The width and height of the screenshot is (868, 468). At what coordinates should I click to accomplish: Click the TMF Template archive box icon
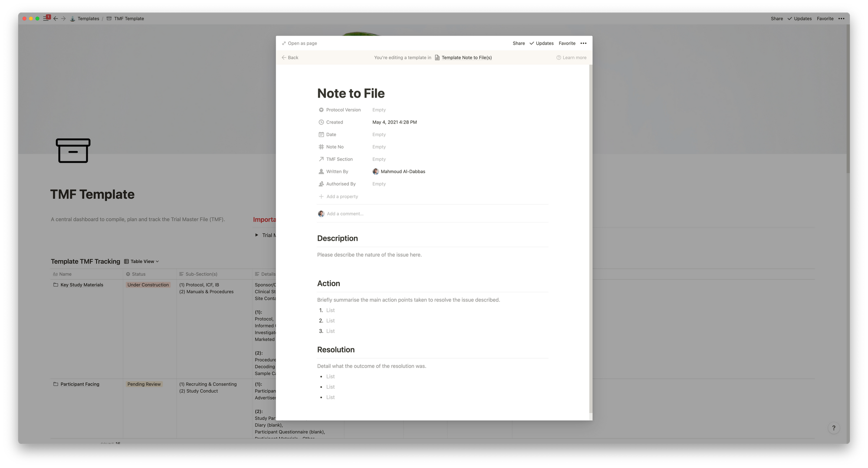[73, 151]
